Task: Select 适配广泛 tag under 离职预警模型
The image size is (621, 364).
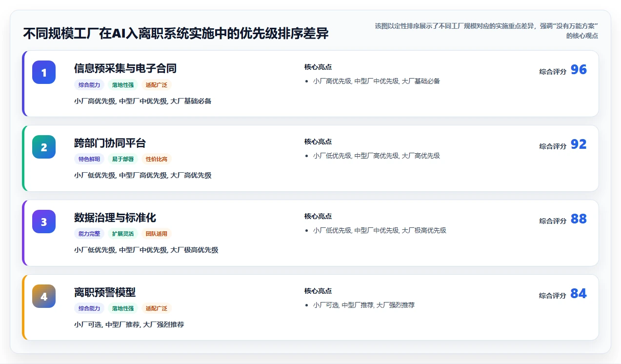Action: coord(157,308)
